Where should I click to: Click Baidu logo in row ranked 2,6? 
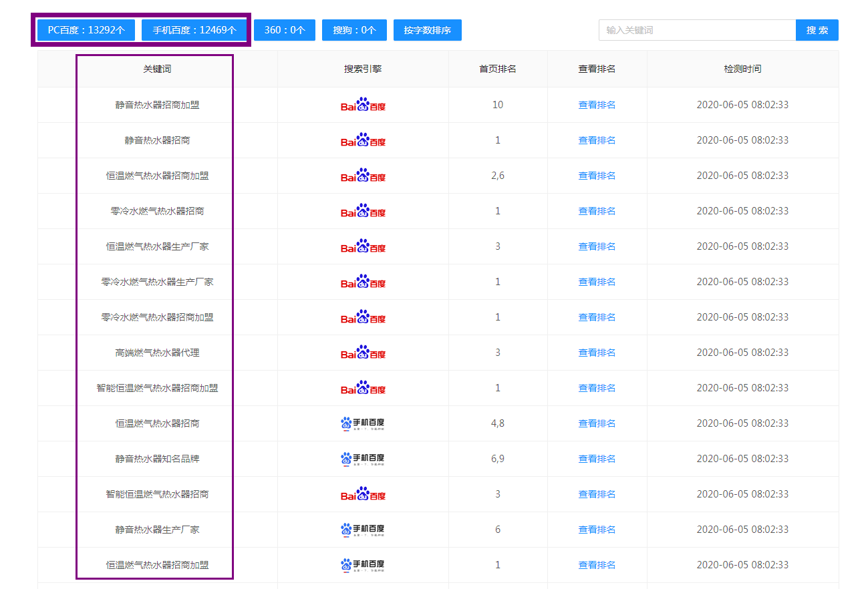tap(363, 176)
